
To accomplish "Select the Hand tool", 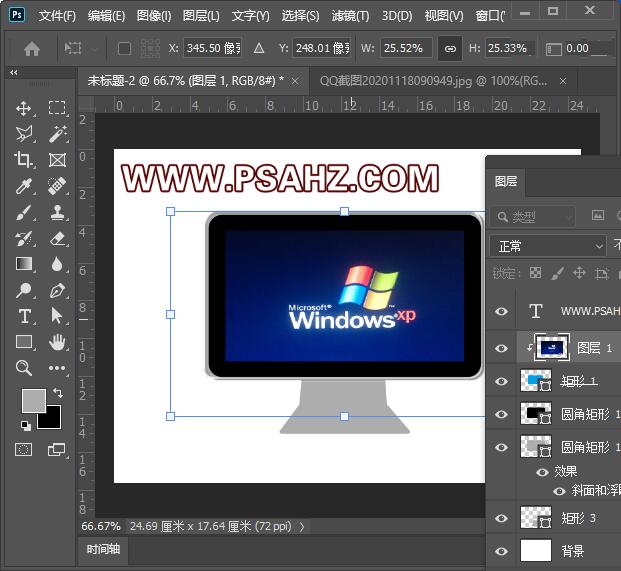I will [x=57, y=342].
